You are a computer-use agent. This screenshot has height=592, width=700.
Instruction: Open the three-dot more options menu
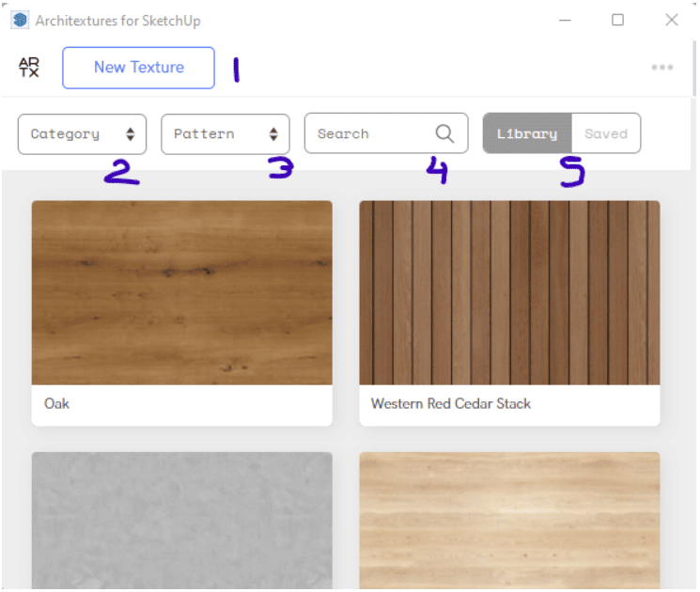point(662,68)
